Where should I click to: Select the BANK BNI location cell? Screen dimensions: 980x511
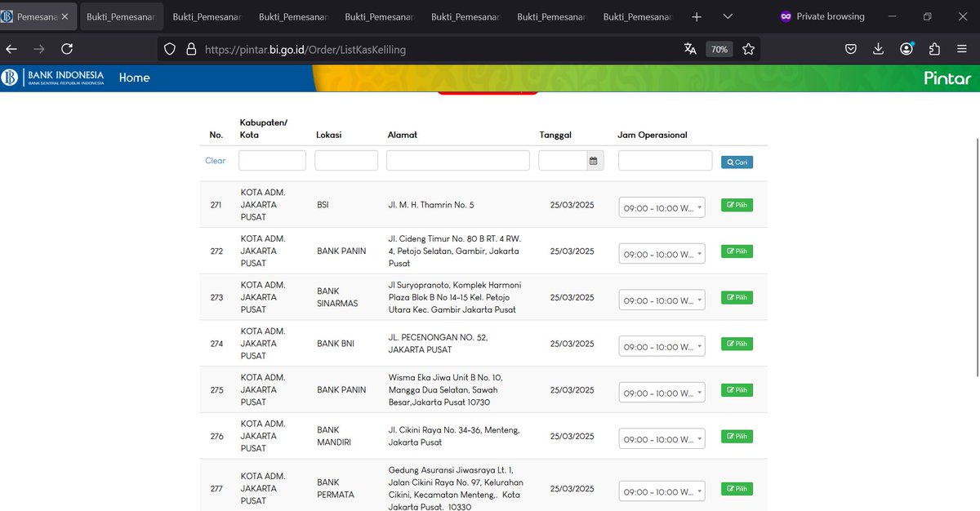click(336, 344)
